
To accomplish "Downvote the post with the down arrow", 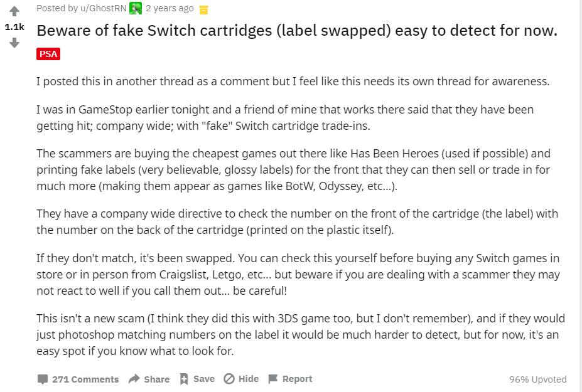I will click(14, 43).
